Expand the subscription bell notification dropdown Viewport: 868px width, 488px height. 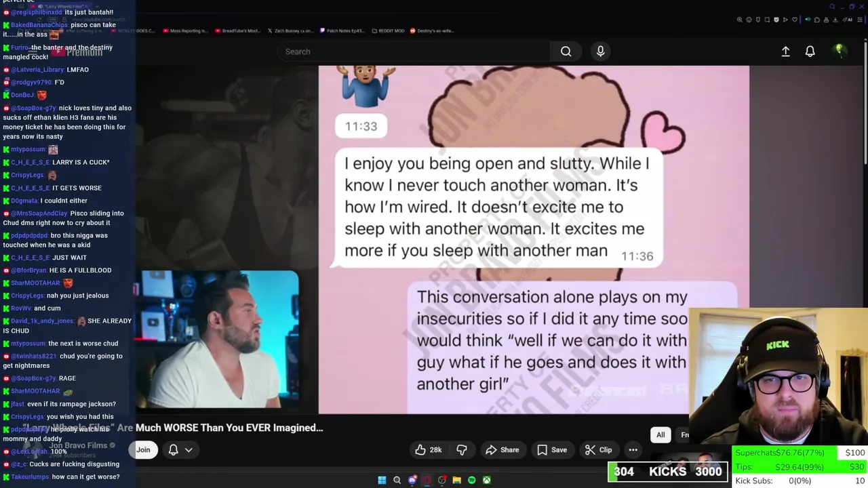click(180, 450)
